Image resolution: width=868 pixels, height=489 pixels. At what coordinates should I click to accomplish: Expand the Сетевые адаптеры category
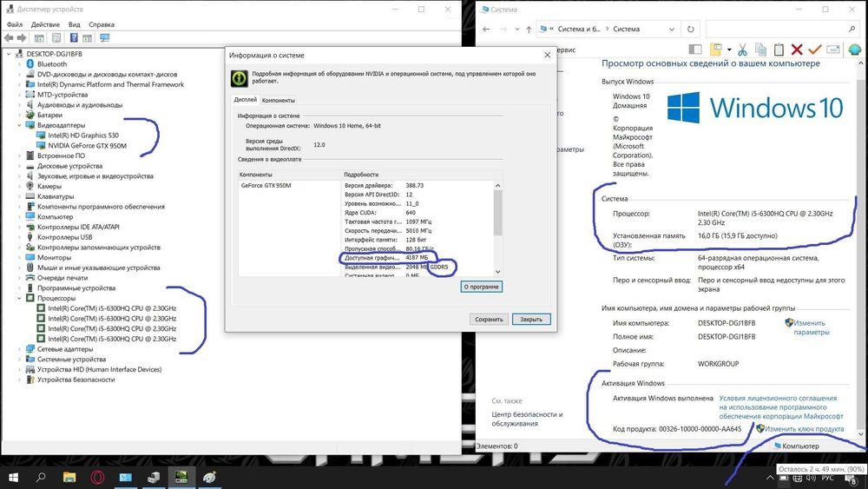coord(19,349)
